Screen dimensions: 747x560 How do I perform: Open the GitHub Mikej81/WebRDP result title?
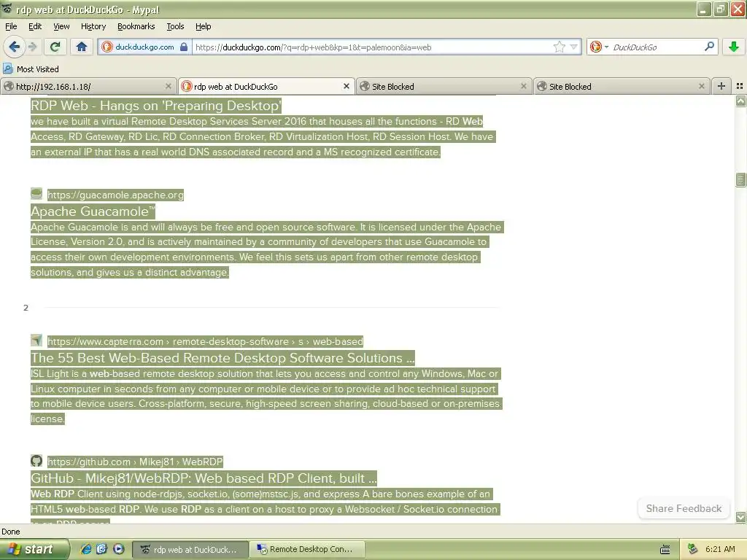204,478
